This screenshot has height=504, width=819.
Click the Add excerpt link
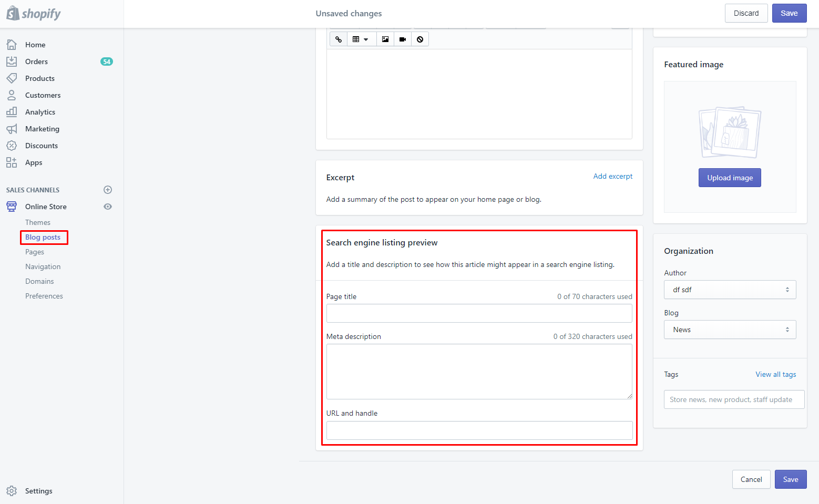pyautogui.click(x=613, y=176)
